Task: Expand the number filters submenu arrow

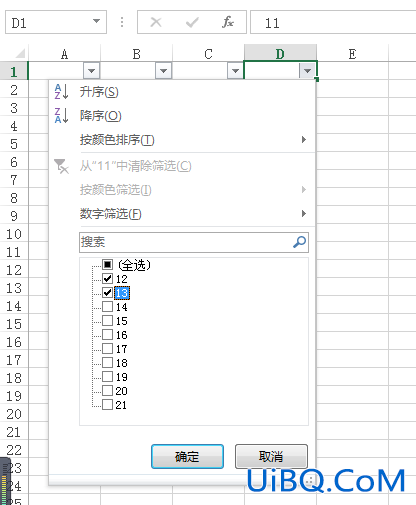Action: point(303,213)
